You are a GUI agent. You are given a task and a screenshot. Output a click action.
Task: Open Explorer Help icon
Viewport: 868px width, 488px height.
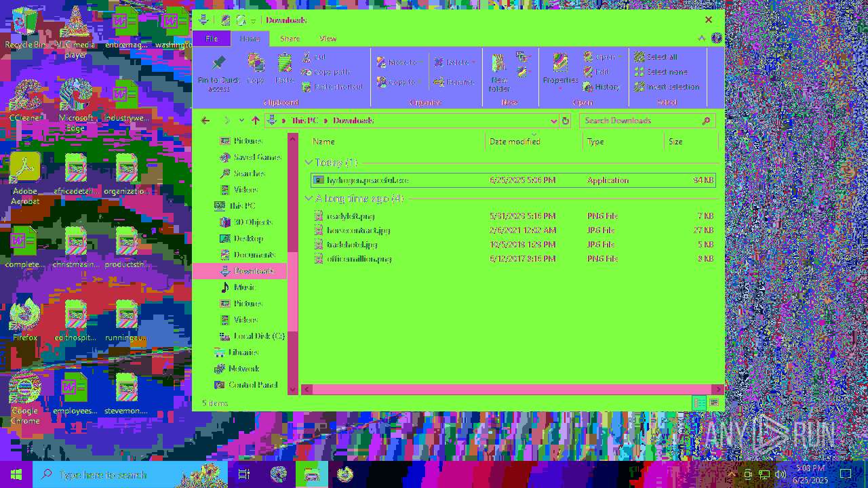tap(717, 39)
